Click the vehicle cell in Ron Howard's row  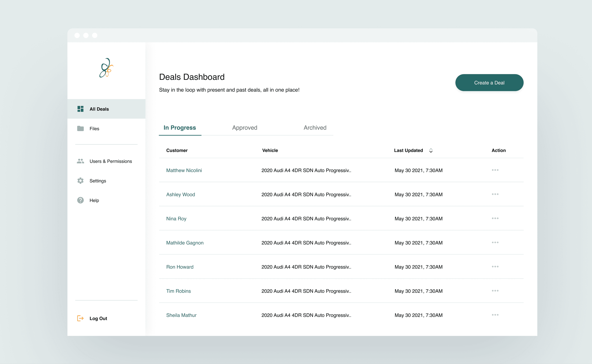click(306, 267)
